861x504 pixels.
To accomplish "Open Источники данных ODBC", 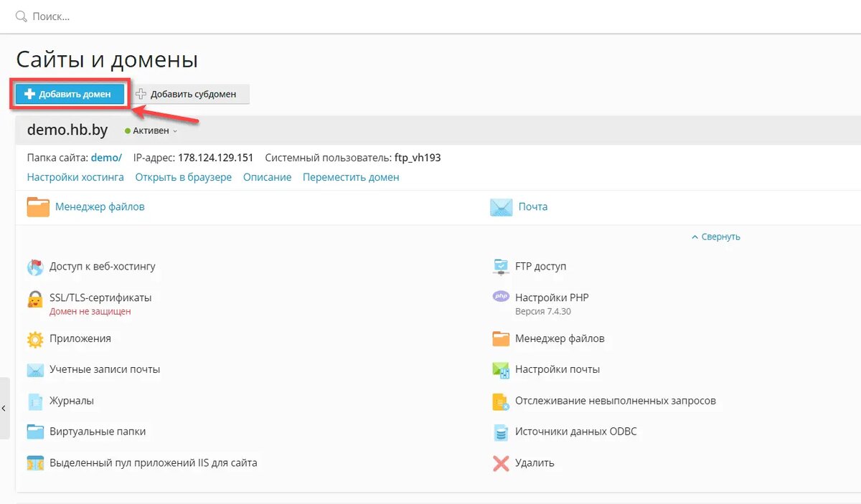I will (x=576, y=432).
